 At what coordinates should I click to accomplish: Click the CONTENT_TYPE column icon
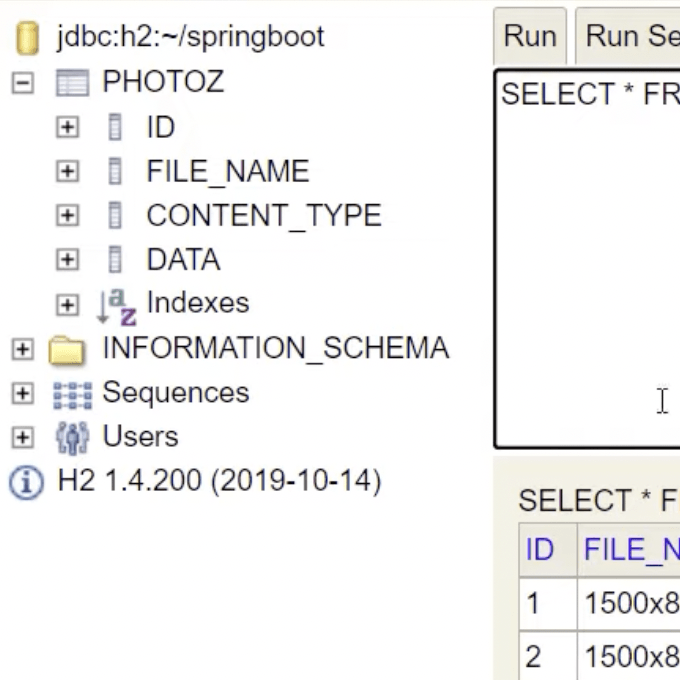115,216
